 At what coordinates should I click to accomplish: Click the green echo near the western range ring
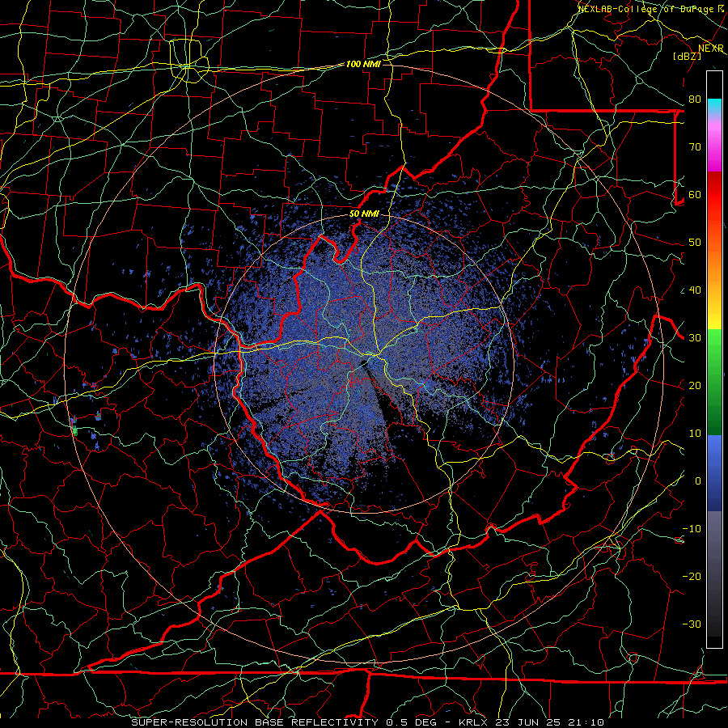[74, 431]
